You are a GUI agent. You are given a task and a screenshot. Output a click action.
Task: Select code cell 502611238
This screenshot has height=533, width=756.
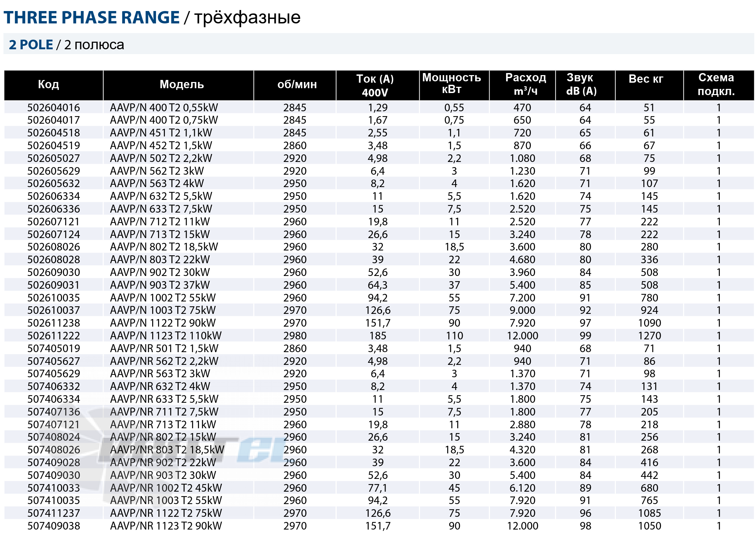tap(54, 323)
